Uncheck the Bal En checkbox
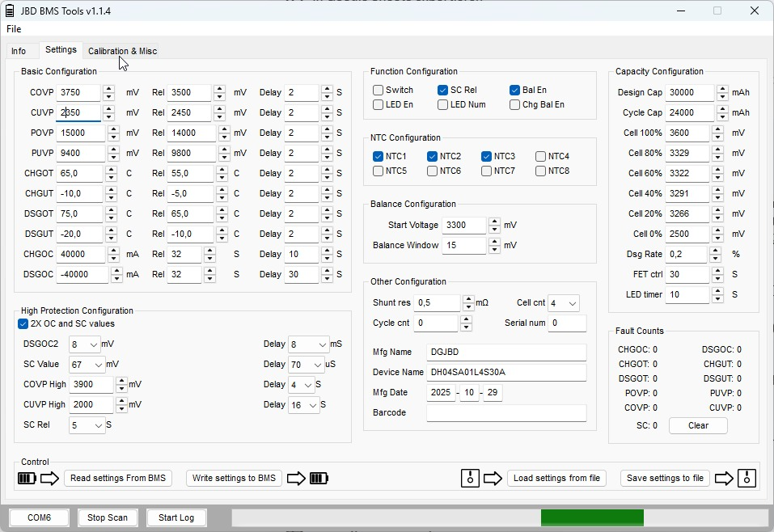Image resolution: width=774 pixels, height=532 pixels. pos(515,90)
